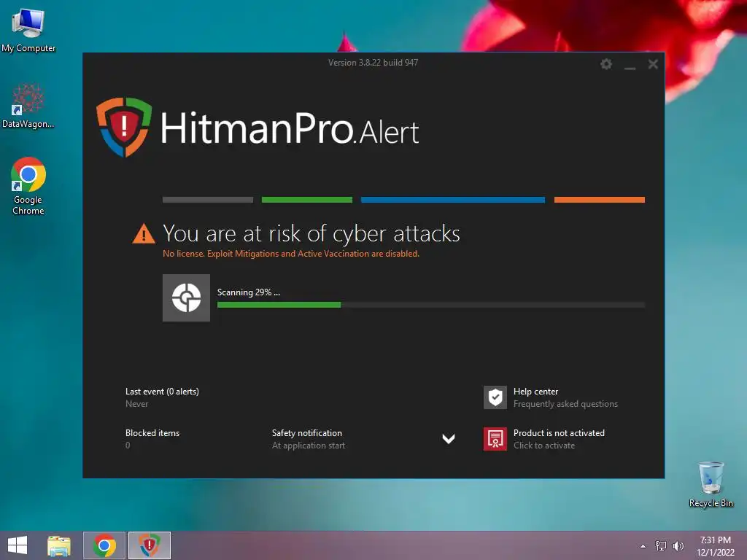
Task: Switch to Chrome in the taskbar
Action: tap(104, 545)
